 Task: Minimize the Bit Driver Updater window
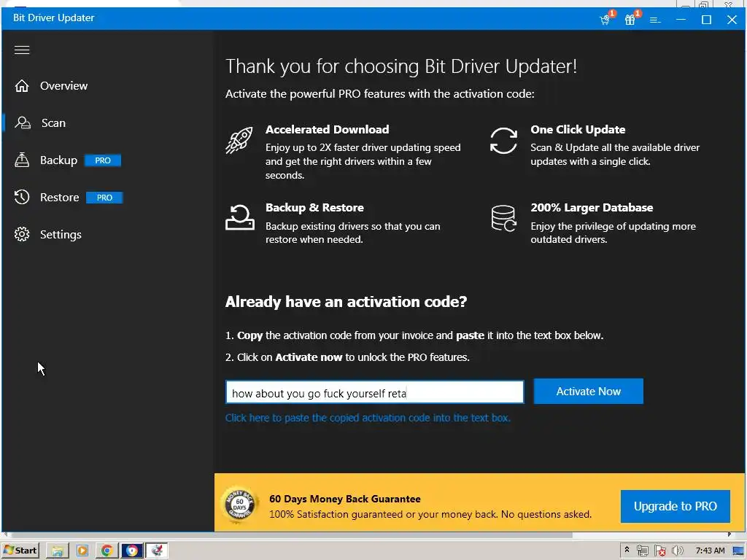tap(681, 20)
